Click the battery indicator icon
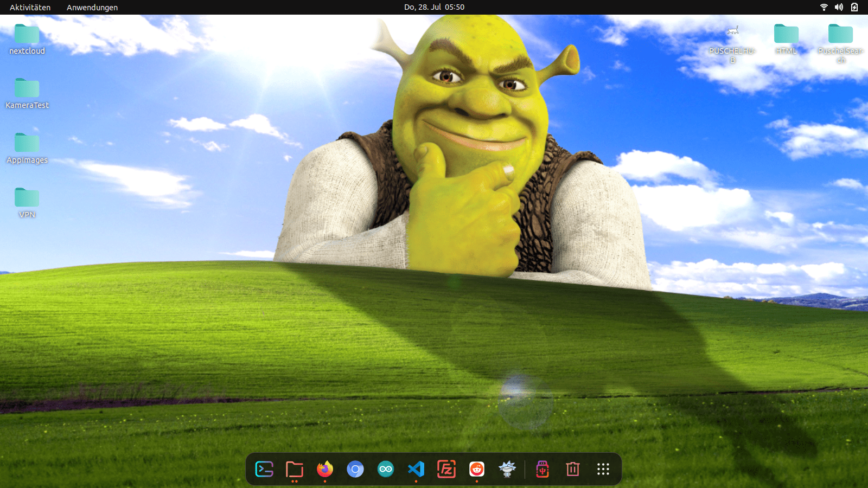The image size is (868, 488). point(854,7)
